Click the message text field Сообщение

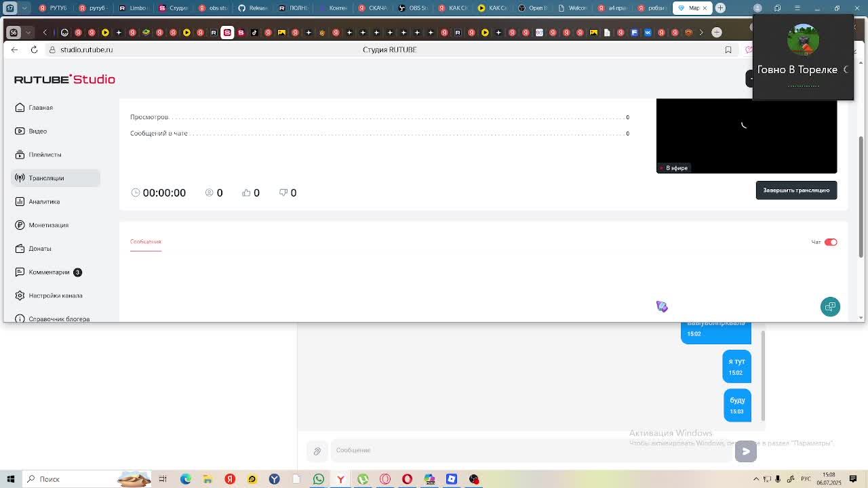(531, 450)
